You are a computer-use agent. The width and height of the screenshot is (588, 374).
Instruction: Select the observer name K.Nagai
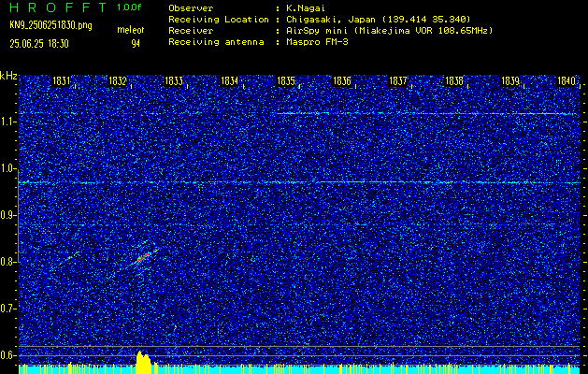pos(306,8)
